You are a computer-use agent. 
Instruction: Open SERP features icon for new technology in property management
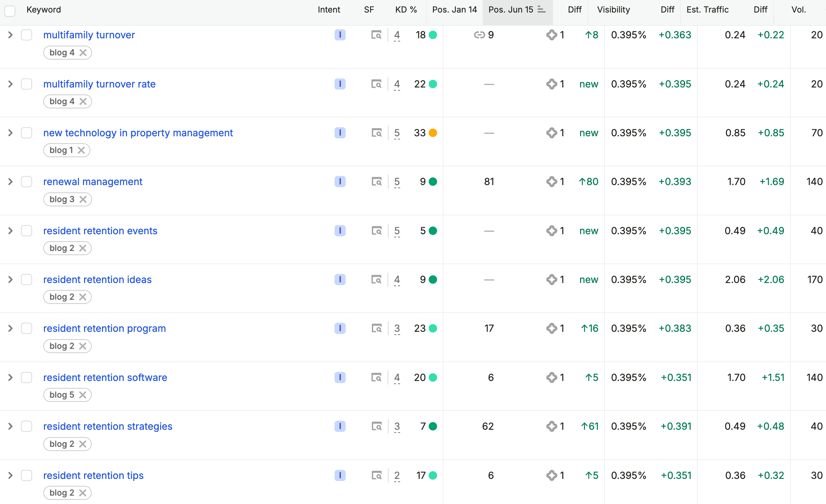point(376,133)
